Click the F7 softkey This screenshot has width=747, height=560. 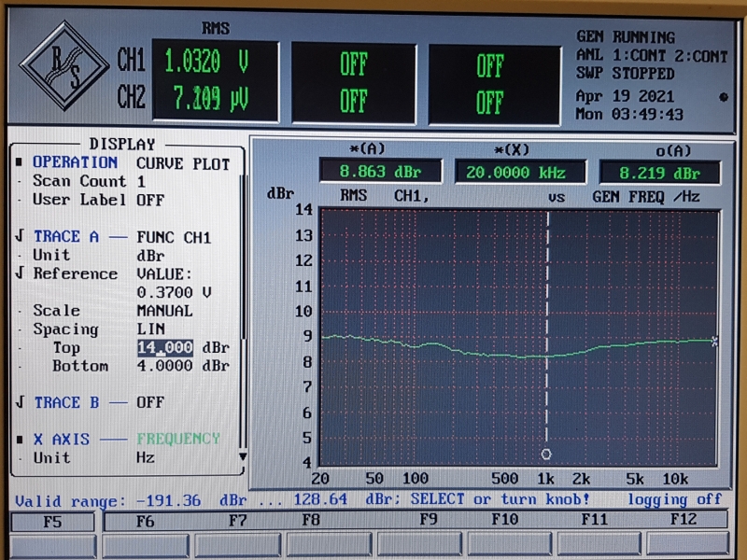tap(238, 521)
